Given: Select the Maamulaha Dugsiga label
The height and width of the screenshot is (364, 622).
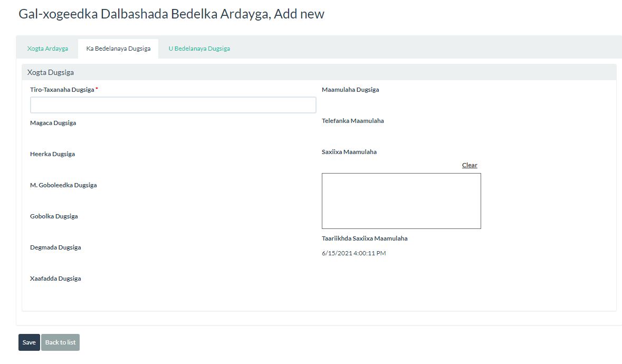Looking at the screenshot, I should [x=350, y=90].
